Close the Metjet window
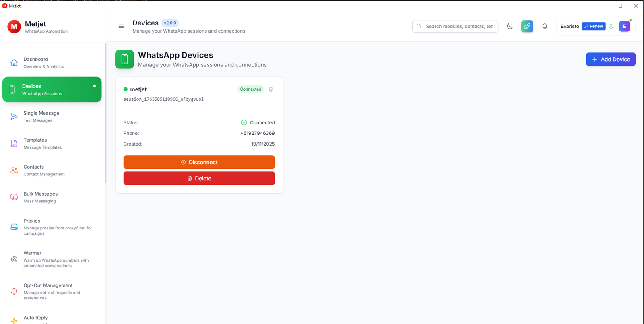644x324 pixels. (x=636, y=6)
